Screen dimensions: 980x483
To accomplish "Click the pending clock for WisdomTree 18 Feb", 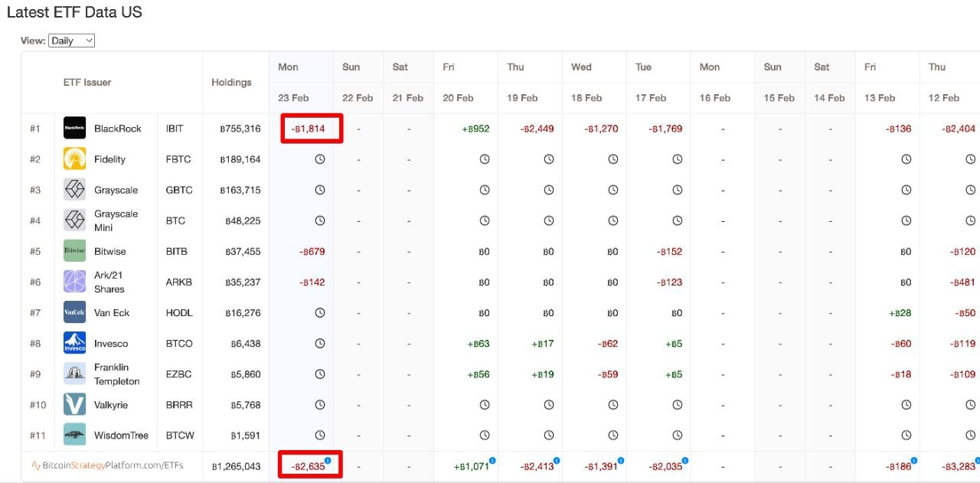I will (x=612, y=435).
